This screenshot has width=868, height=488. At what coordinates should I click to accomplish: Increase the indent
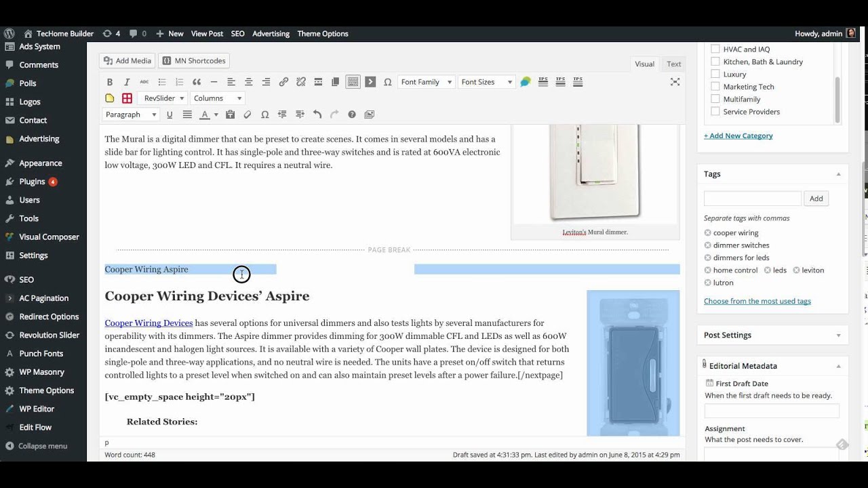(300, 115)
